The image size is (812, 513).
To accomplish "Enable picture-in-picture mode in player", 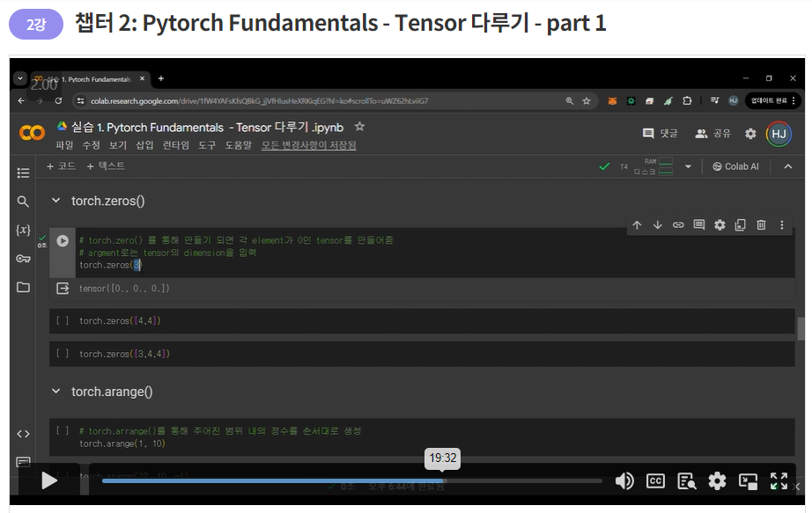I will tap(748, 481).
